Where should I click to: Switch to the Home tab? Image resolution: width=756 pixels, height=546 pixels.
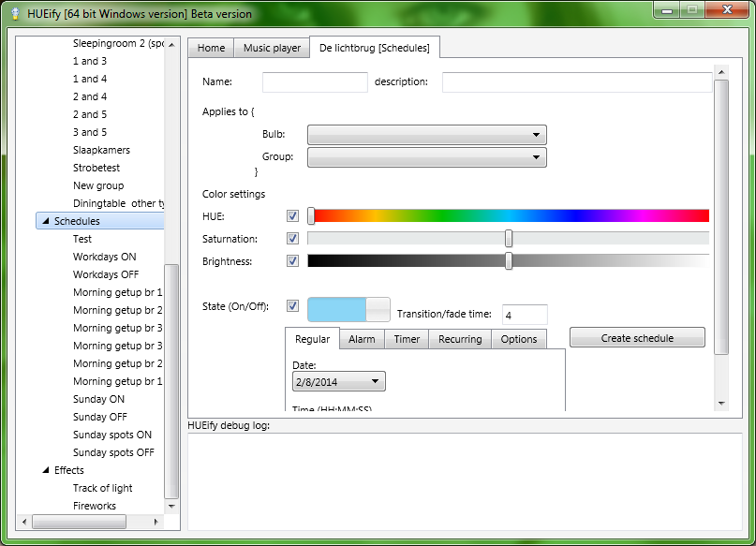(x=211, y=48)
